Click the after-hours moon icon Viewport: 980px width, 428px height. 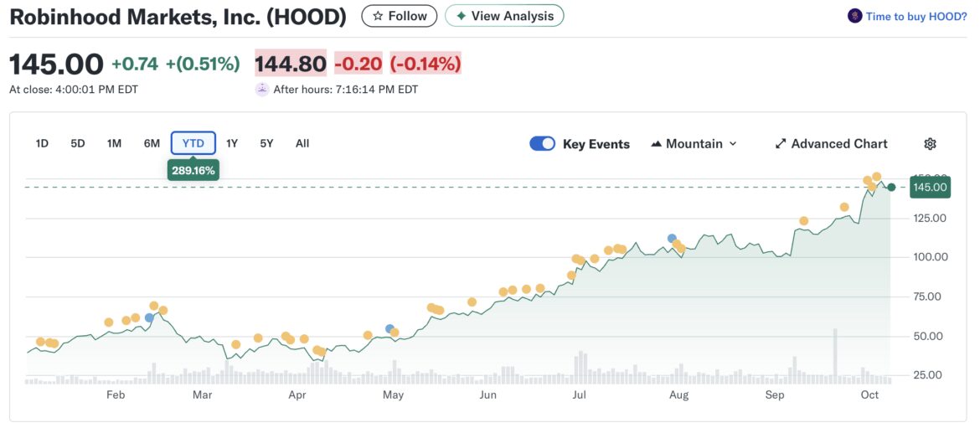(x=262, y=89)
